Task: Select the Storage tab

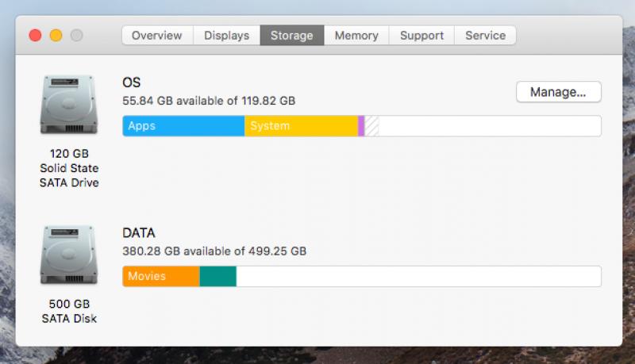Action: point(292,35)
